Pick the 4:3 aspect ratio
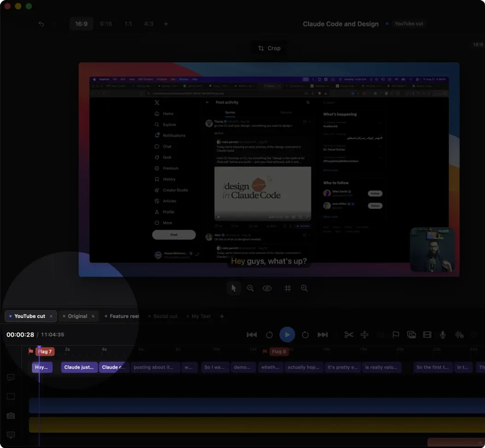This screenshot has height=448, width=485. 149,24
